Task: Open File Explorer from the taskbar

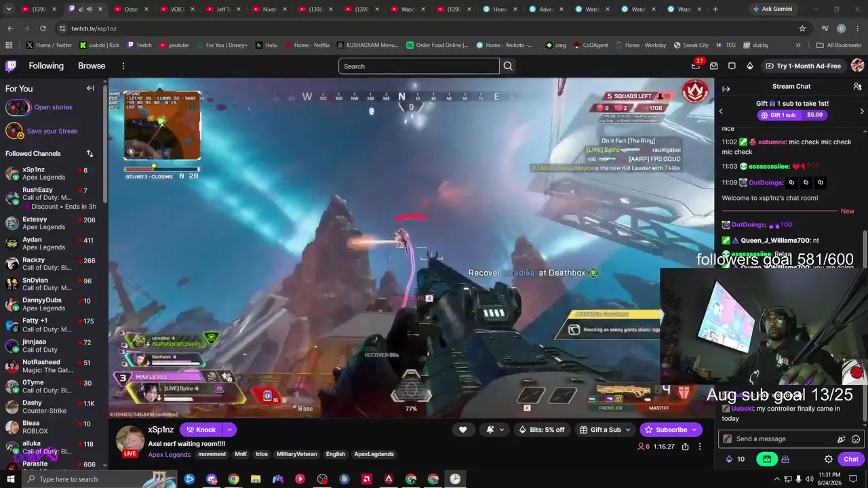Action: pyautogui.click(x=256, y=479)
